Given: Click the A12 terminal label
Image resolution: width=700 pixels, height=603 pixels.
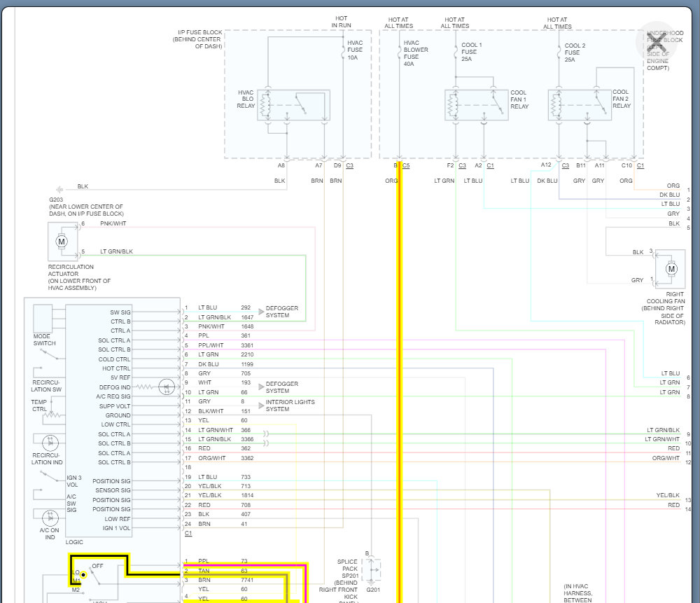Looking at the screenshot, I should pos(546,165).
